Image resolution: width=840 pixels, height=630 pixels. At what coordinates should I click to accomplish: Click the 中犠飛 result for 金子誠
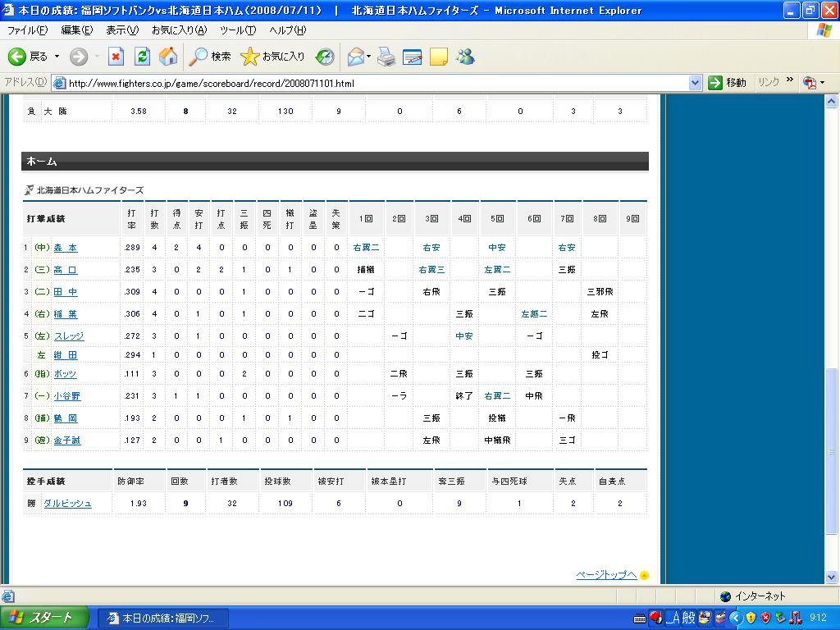(x=497, y=441)
